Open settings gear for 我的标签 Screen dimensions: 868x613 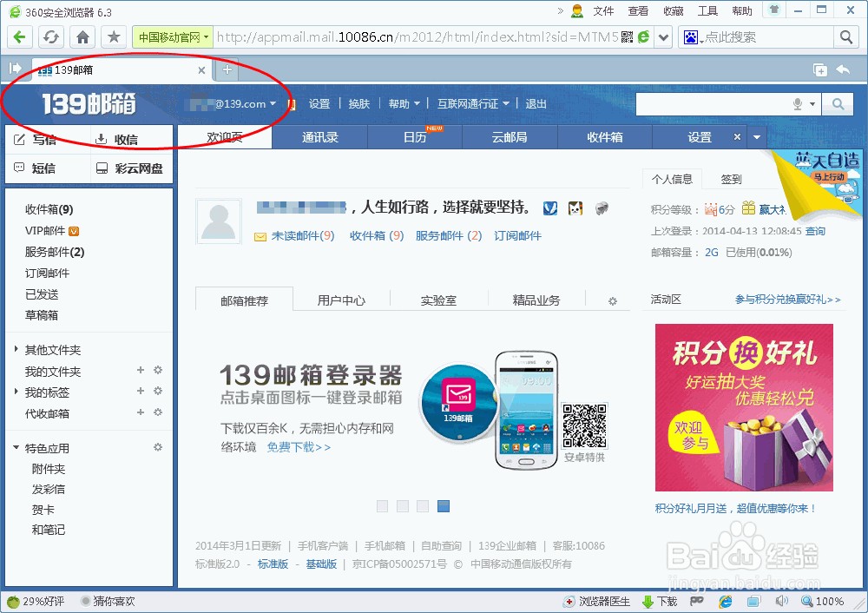tap(158, 391)
